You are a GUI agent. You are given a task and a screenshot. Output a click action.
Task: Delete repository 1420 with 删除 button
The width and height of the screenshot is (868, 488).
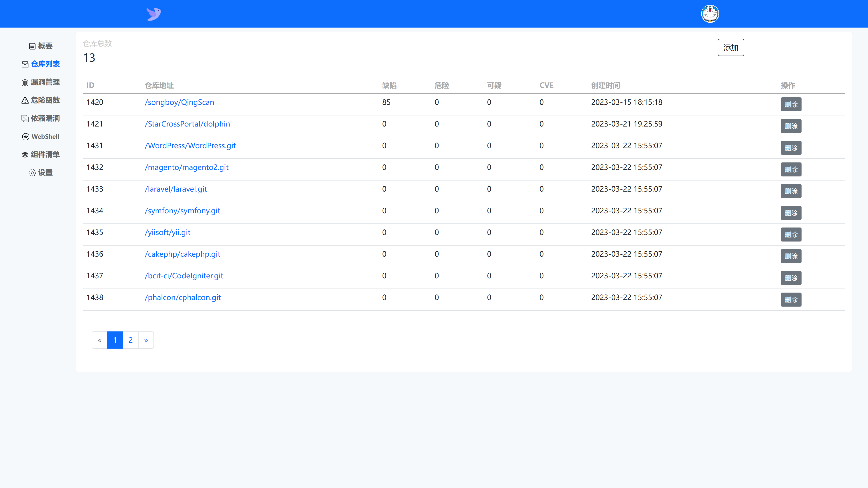[x=790, y=104]
